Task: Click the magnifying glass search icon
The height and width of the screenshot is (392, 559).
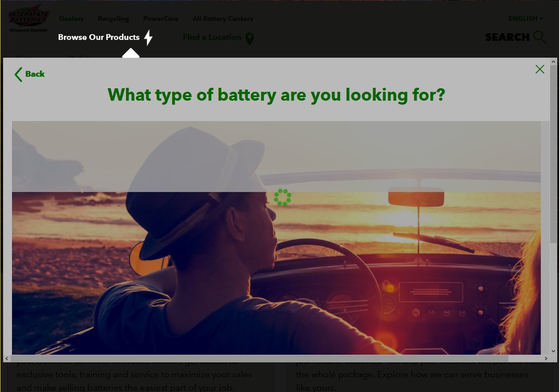Action: point(539,37)
